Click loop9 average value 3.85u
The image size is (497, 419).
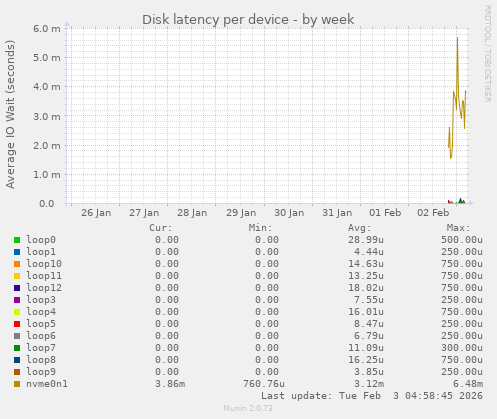pyautogui.click(x=369, y=372)
